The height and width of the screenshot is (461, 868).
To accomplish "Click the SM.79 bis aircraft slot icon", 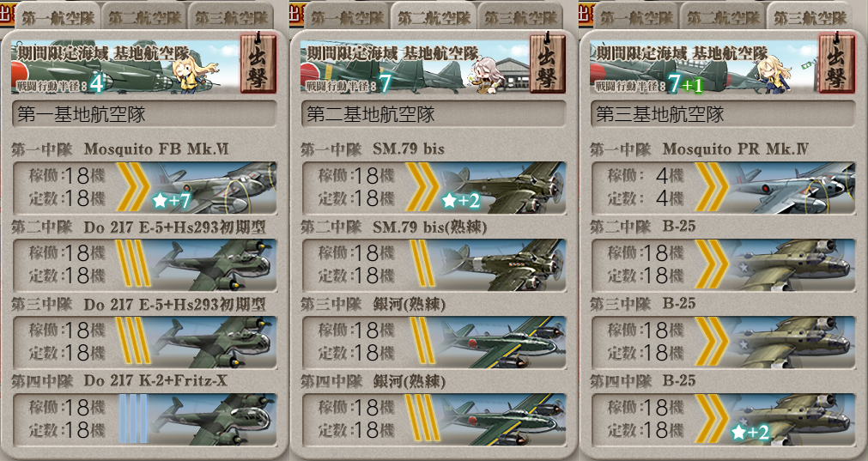I will pyautogui.click(x=502, y=188).
